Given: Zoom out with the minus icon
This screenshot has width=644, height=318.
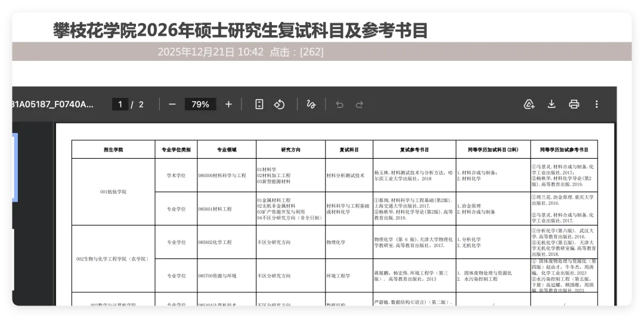Looking at the screenshot, I should tap(172, 104).
